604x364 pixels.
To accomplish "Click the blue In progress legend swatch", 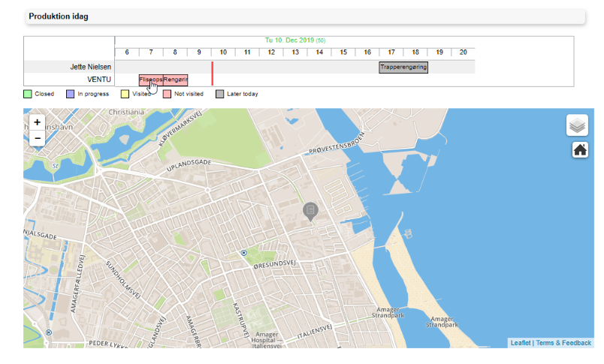I will pyautogui.click(x=70, y=95).
